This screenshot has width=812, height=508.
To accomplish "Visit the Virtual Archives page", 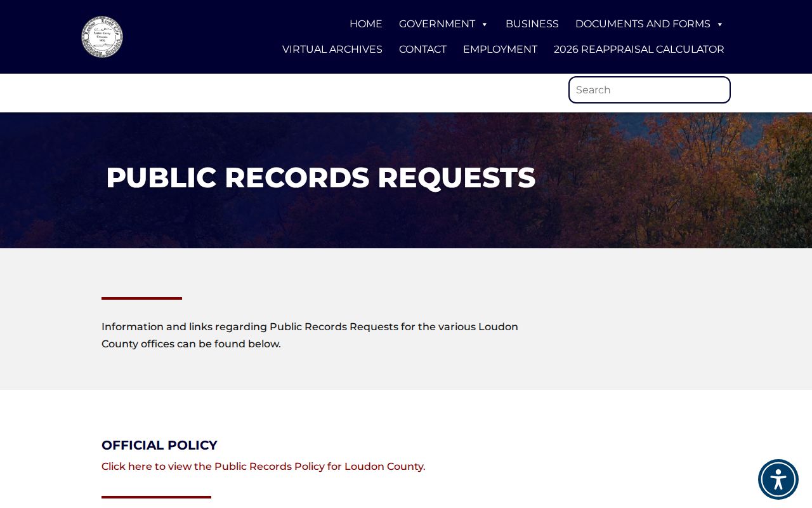I will tap(332, 50).
